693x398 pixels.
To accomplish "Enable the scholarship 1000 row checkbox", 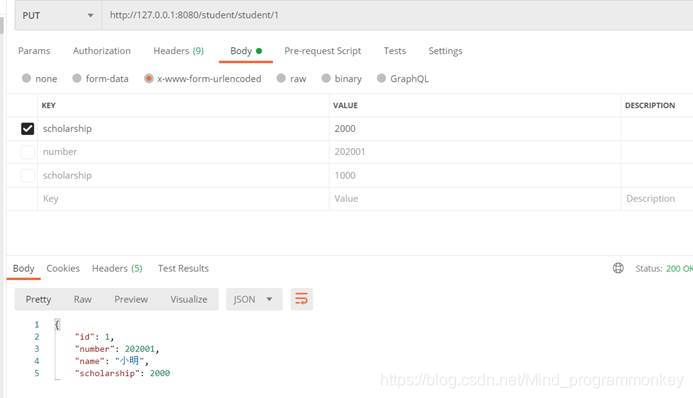I will click(27, 175).
